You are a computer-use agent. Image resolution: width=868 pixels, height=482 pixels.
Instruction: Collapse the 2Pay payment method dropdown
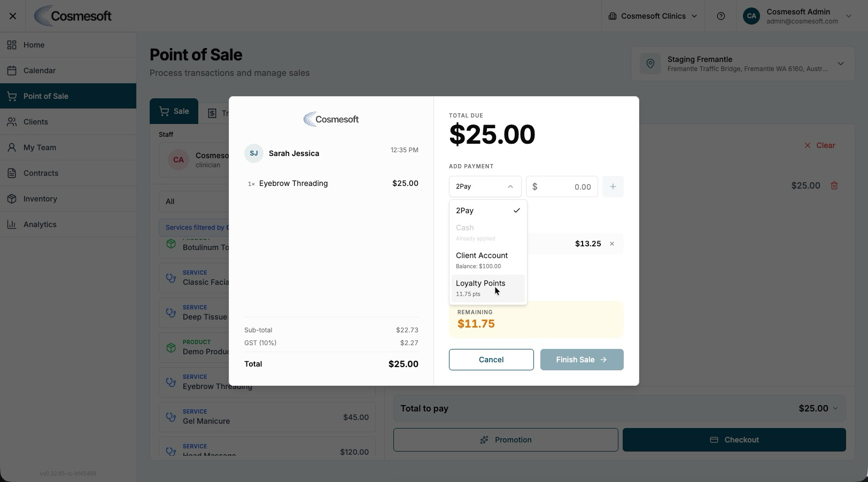[485, 186]
